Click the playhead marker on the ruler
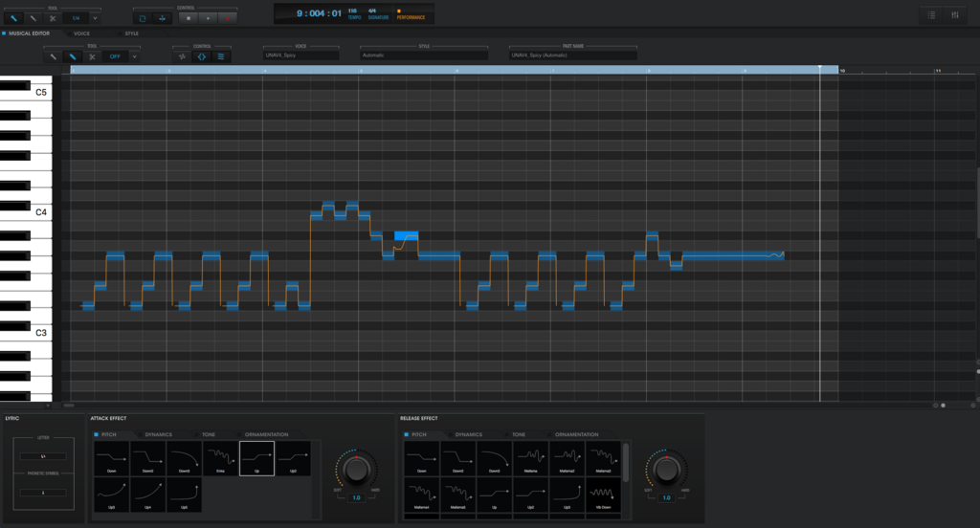 point(820,68)
